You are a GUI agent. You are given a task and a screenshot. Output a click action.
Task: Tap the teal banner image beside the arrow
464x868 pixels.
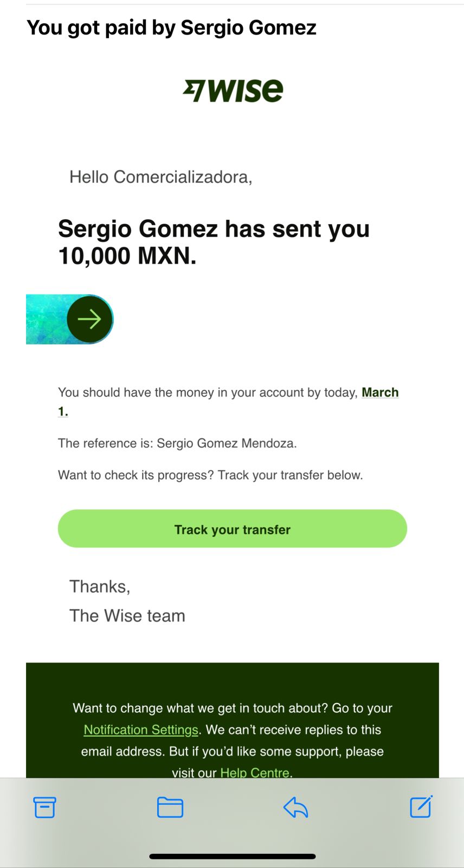pos(47,319)
